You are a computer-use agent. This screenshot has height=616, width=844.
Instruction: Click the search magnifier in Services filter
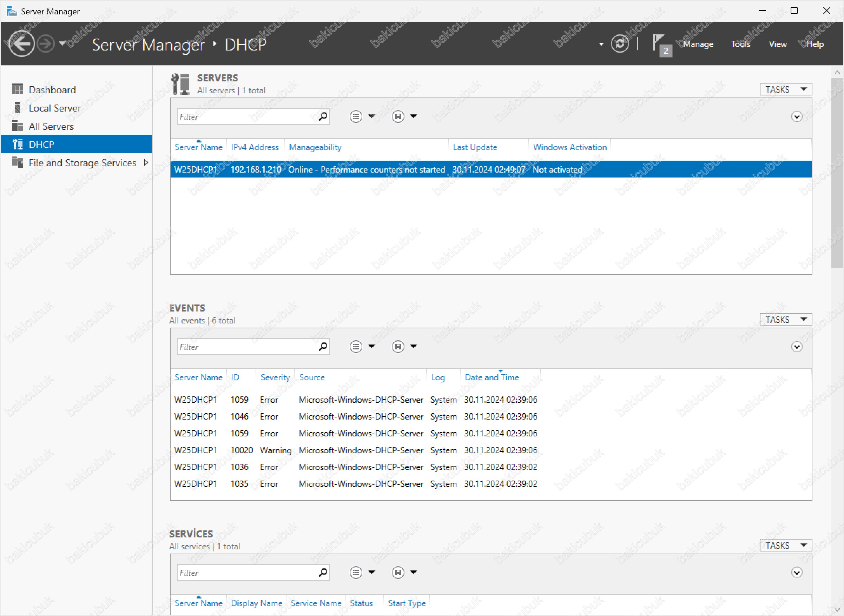coord(323,573)
